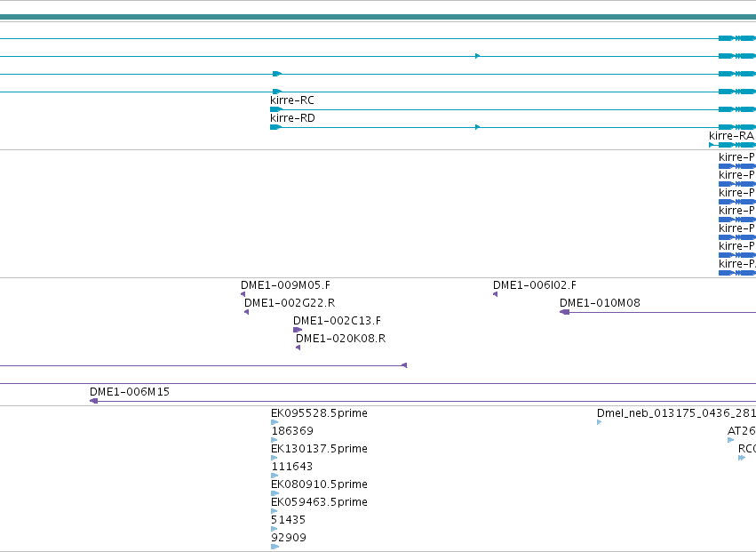Click the purple block glyph under DME1-002C13.F

[x=298, y=330]
